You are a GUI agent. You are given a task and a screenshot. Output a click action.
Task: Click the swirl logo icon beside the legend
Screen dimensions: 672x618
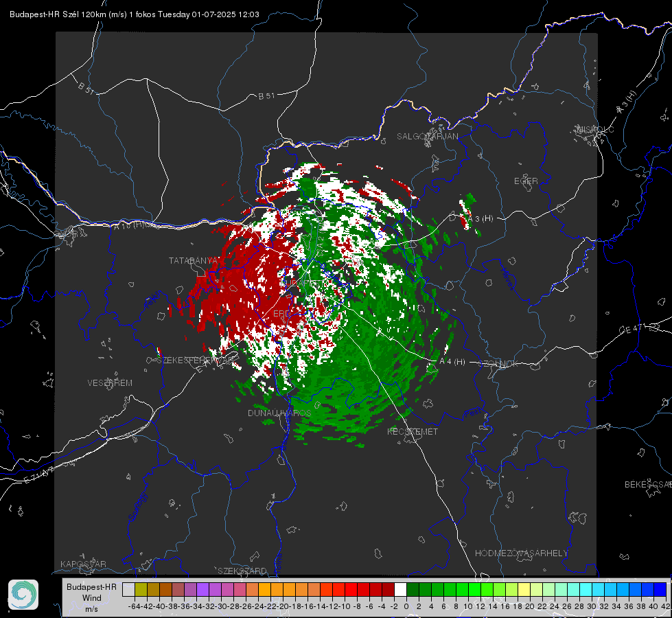click(x=23, y=595)
